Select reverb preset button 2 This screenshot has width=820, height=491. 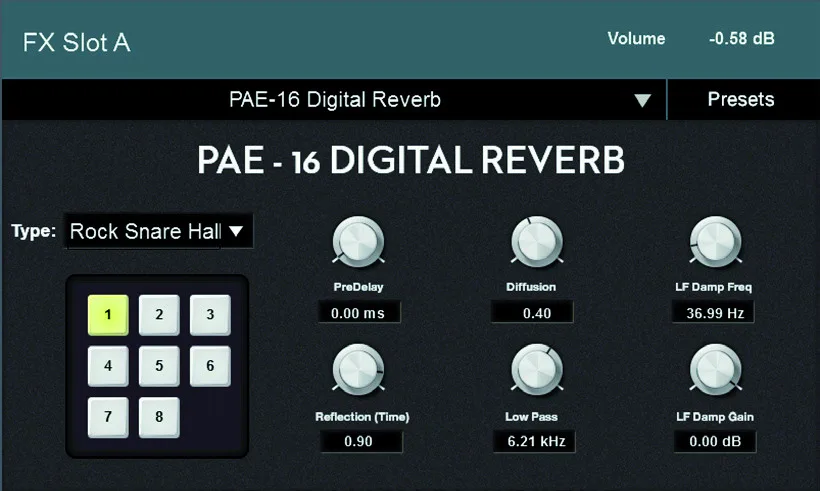pyautogui.click(x=159, y=315)
